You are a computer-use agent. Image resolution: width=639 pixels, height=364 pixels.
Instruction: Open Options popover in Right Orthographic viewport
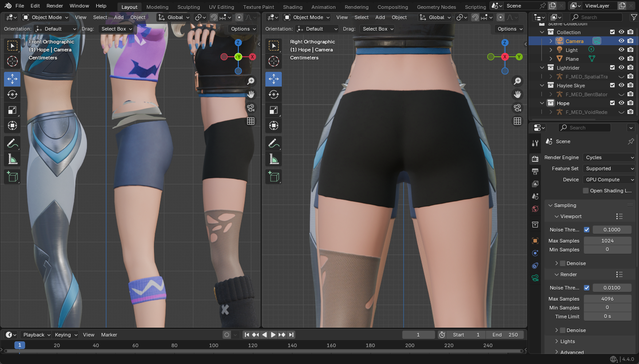[509, 29]
